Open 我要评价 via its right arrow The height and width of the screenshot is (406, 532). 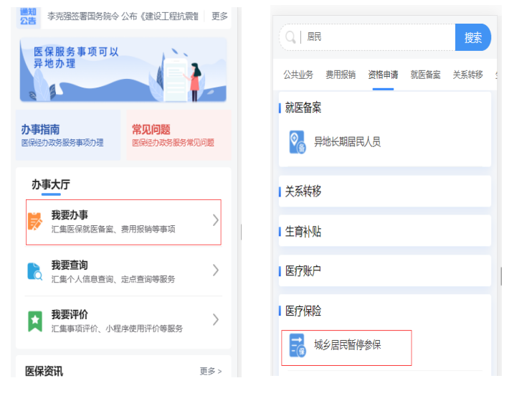pos(215,320)
